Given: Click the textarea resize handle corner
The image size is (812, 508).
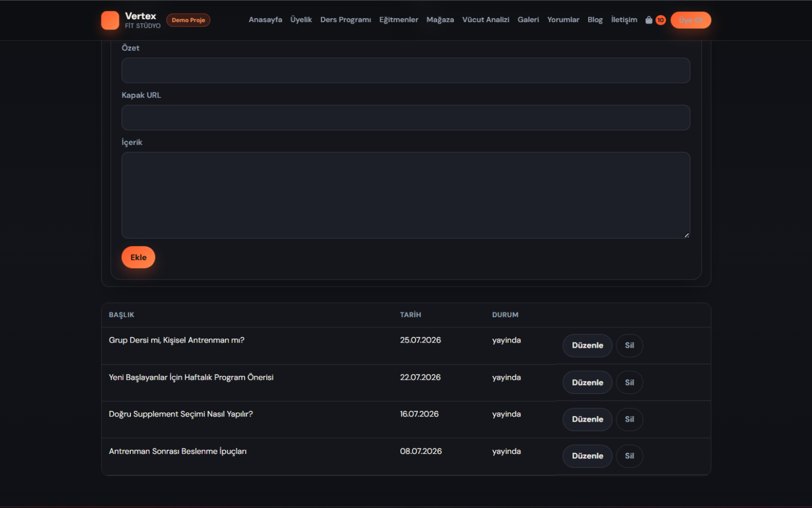Looking at the screenshot, I should [686, 235].
